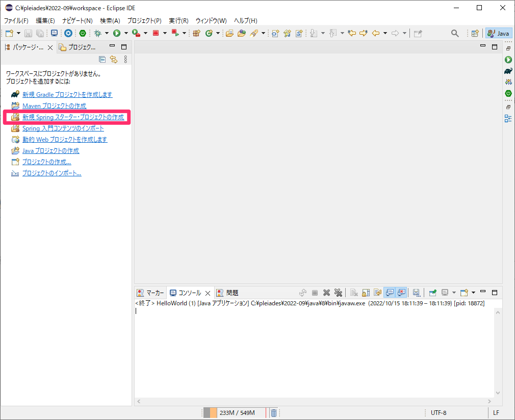The width and height of the screenshot is (515, 420).
Task: Open the terminal monitor toolbar icon
Action: 54,33
